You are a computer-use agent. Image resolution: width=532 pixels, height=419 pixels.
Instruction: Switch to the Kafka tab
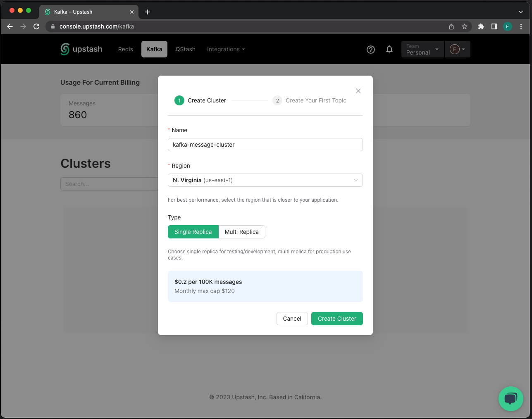coord(154,49)
